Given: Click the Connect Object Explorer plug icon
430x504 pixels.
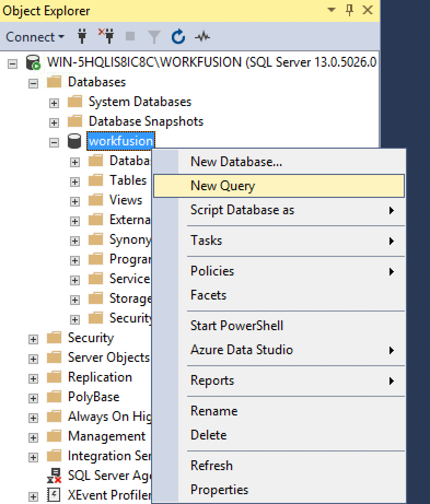Looking at the screenshot, I should click(82, 36).
